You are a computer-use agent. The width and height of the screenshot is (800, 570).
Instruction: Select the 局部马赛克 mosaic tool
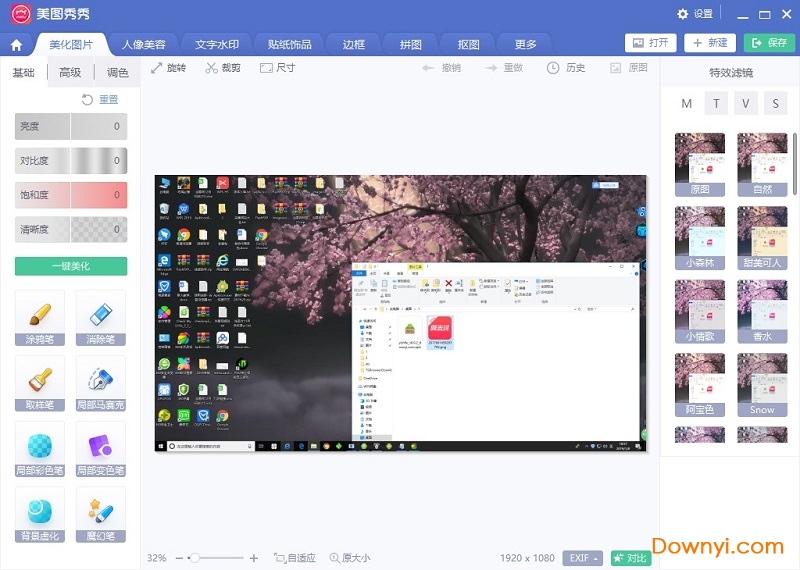101,384
